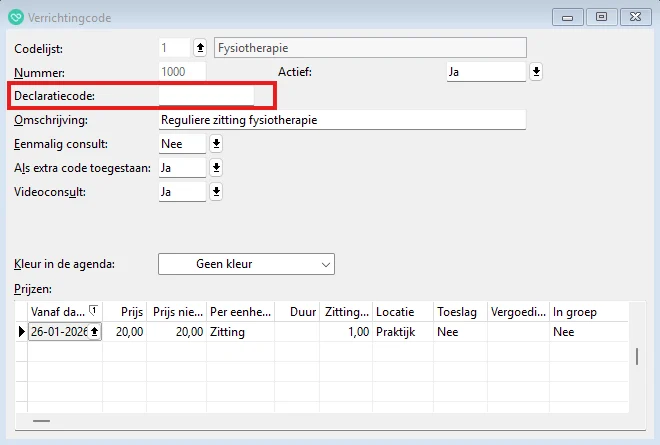This screenshot has width=660, height=445.
Task: Open the Actief selection arrow
Action: coord(536,72)
